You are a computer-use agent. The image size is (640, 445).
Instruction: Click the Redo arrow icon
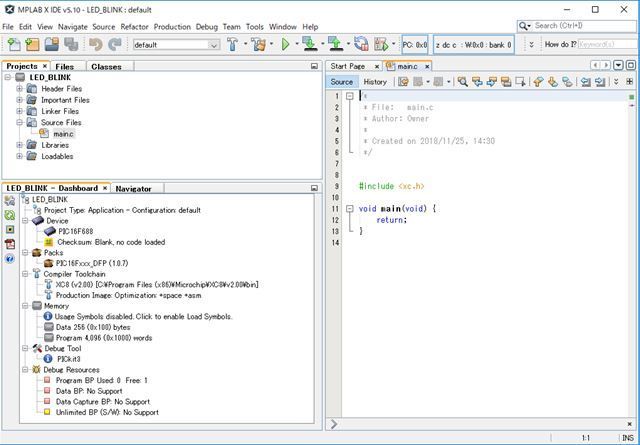115,44
